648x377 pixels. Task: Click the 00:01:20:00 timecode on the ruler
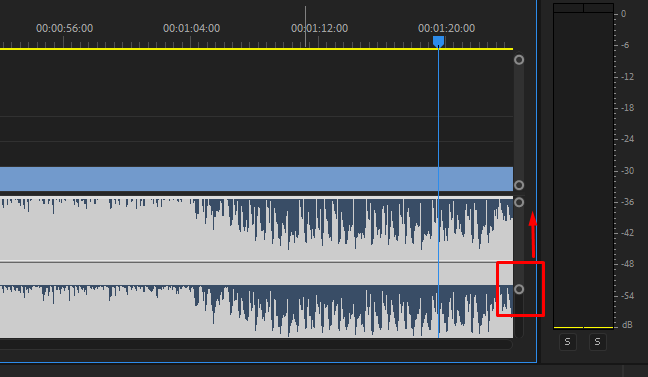pos(446,28)
